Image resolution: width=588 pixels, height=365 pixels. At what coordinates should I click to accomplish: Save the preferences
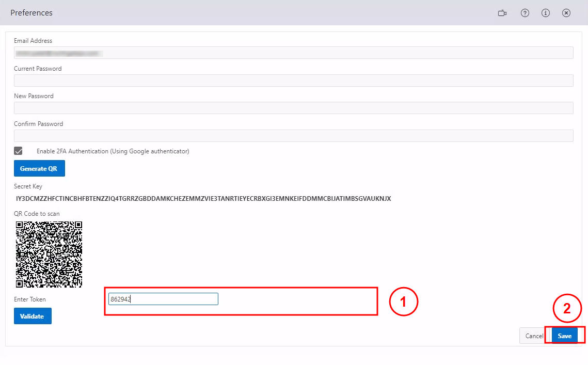[x=564, y=336]
